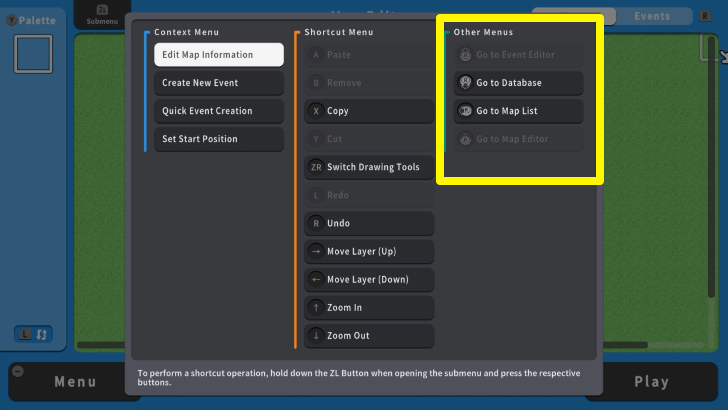
Task: Click the Y icon beside Cut
Action: pyautogui.click(x=316, y=139)
